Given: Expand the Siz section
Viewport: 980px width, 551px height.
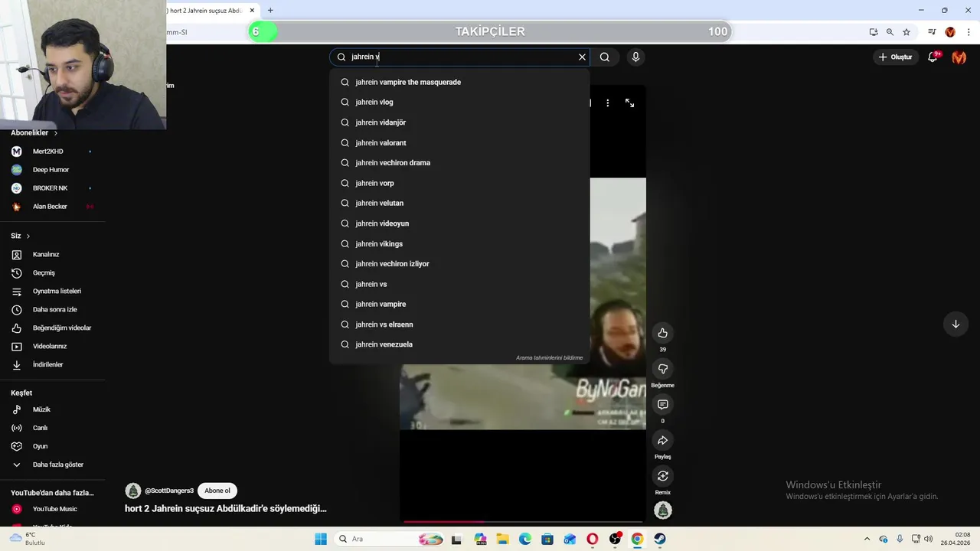Looking at the screenshot, I should [21, 236].
